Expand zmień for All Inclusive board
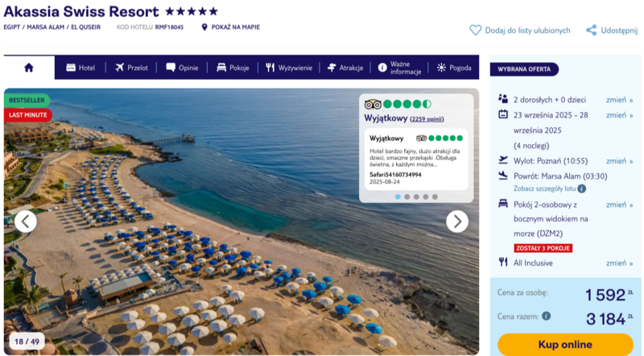644x356 pixels. 617,263
